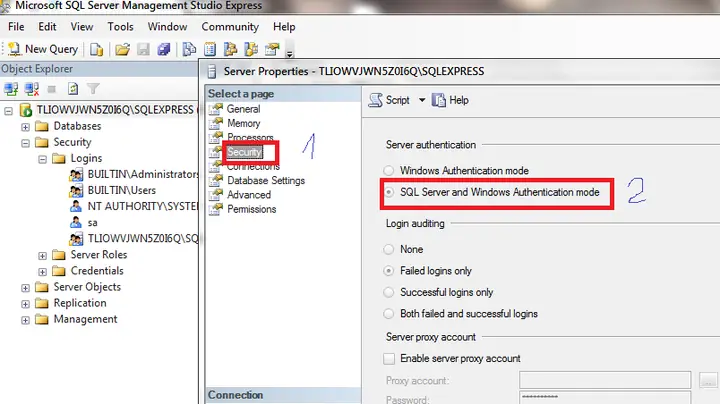Select Failed logins only option
Screen dimensions: 720x404
point(389,271)
